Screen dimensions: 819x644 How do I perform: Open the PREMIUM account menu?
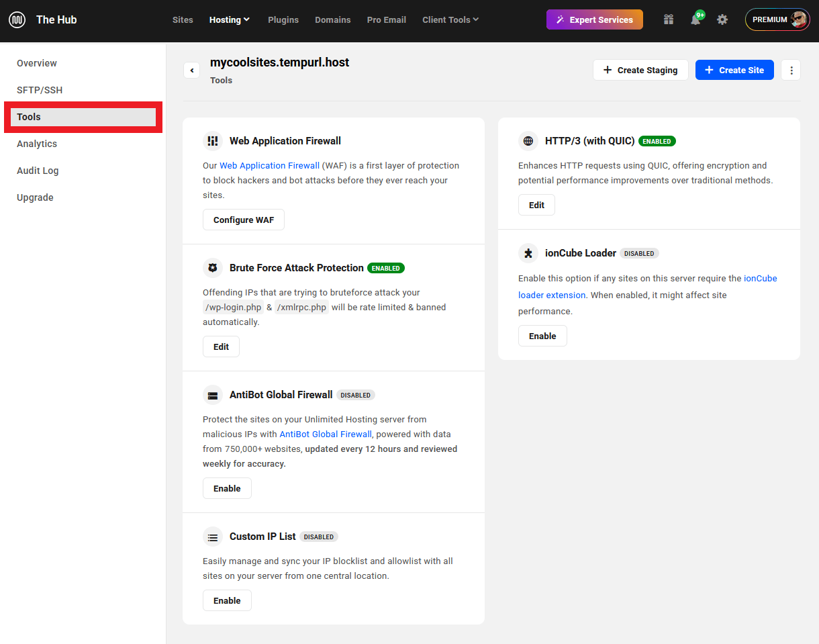click(777, 19)
